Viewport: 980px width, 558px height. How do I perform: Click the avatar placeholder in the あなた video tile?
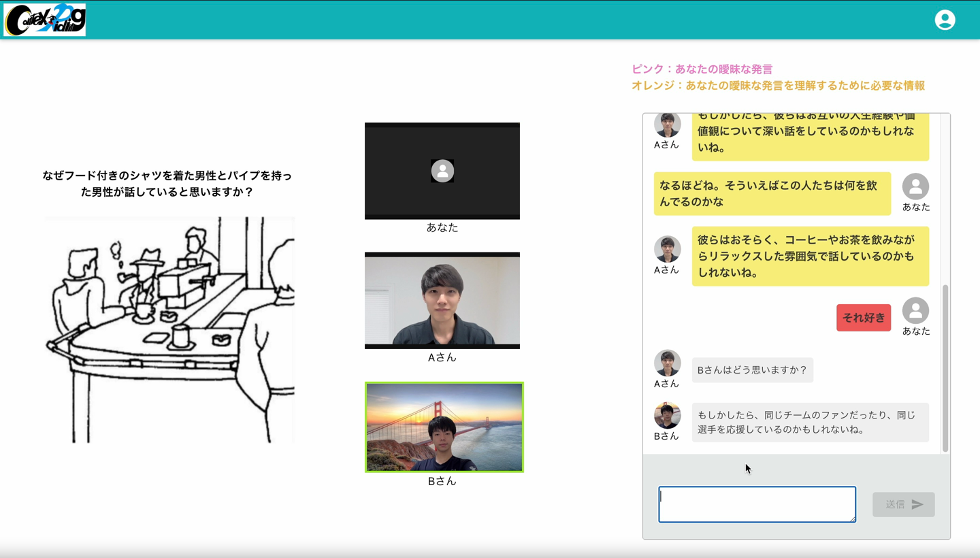click(x=442, y=171)
